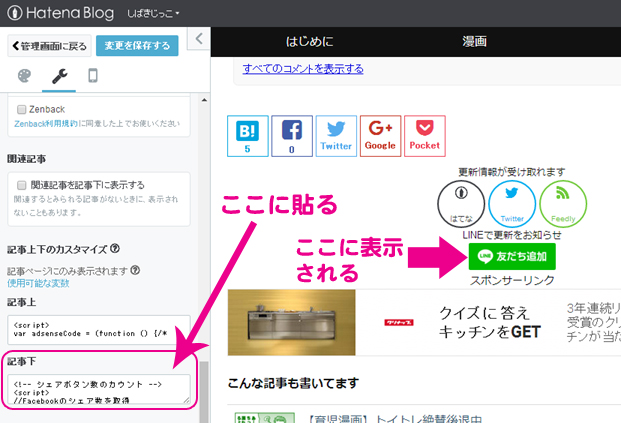The height and width of the screenshot is (423, 621).
Task: Focus the 記事下 code text area
Action: click(x=99, y=389)
